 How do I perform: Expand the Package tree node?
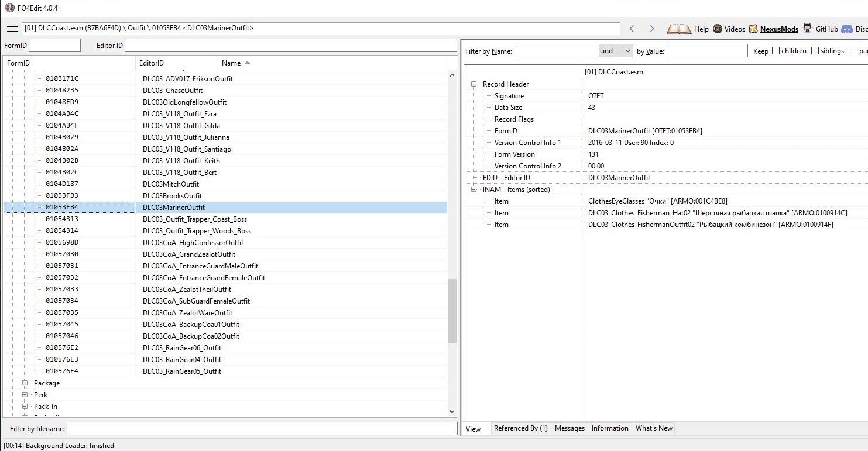click(25, 383)
